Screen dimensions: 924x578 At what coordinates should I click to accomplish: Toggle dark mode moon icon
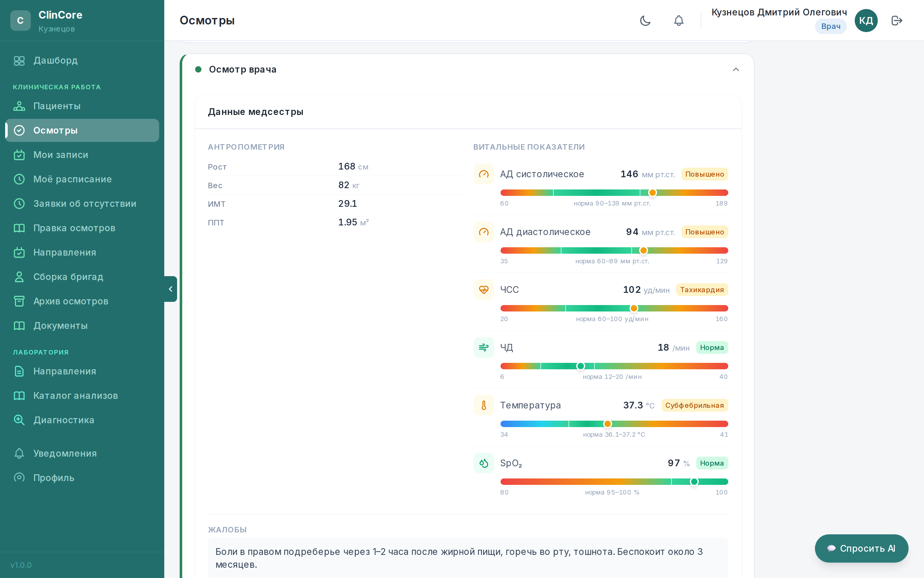coord(645,21)
